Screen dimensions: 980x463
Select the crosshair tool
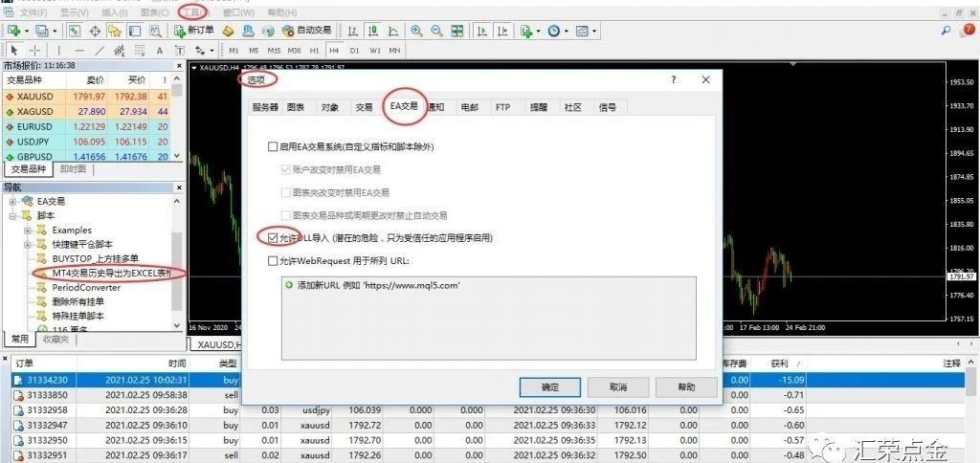click(35, 51)
